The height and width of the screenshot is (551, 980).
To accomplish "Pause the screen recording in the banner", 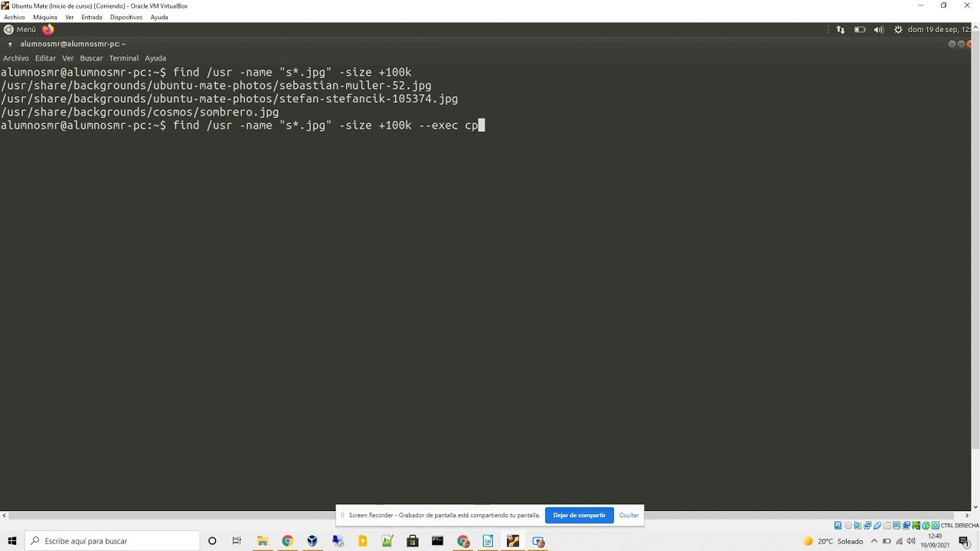I will pyautogui.click(x=341, y=515).
